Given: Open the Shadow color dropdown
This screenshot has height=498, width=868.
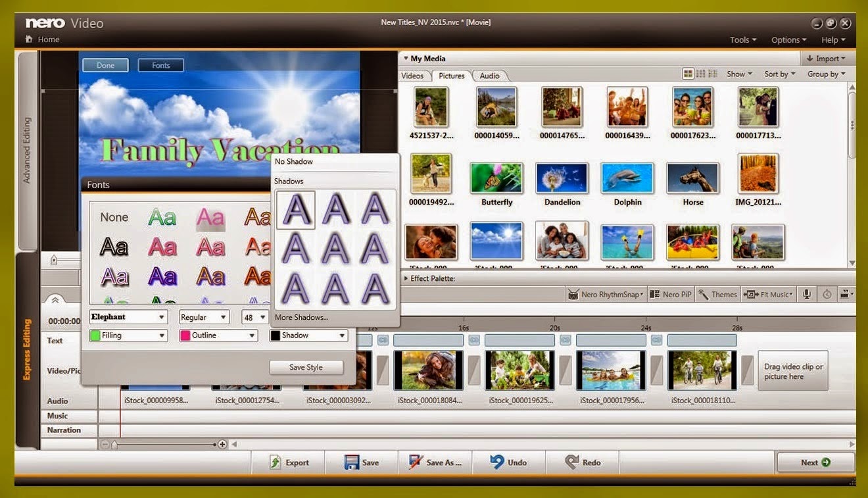Looking at the screenshot, I should click(308, 336).
